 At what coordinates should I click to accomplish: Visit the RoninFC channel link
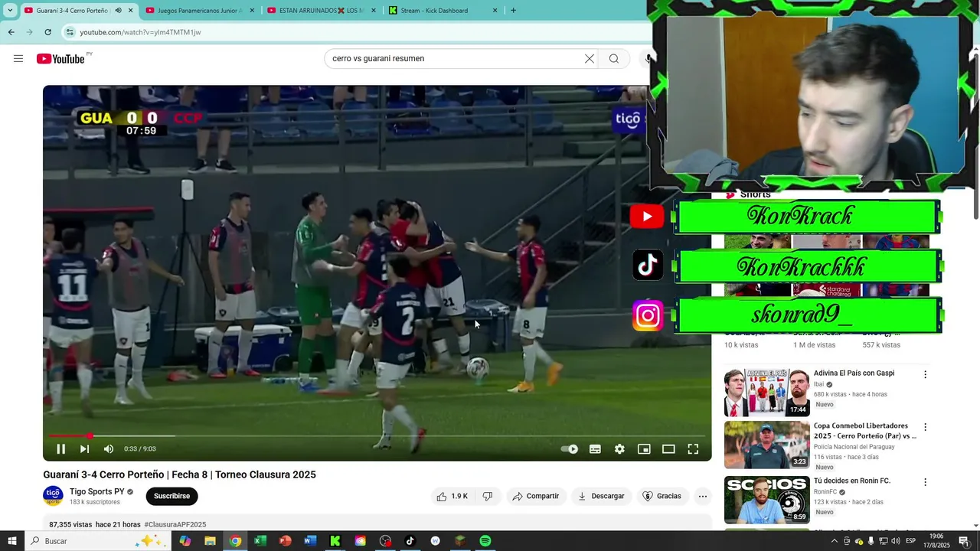[825, 492]
